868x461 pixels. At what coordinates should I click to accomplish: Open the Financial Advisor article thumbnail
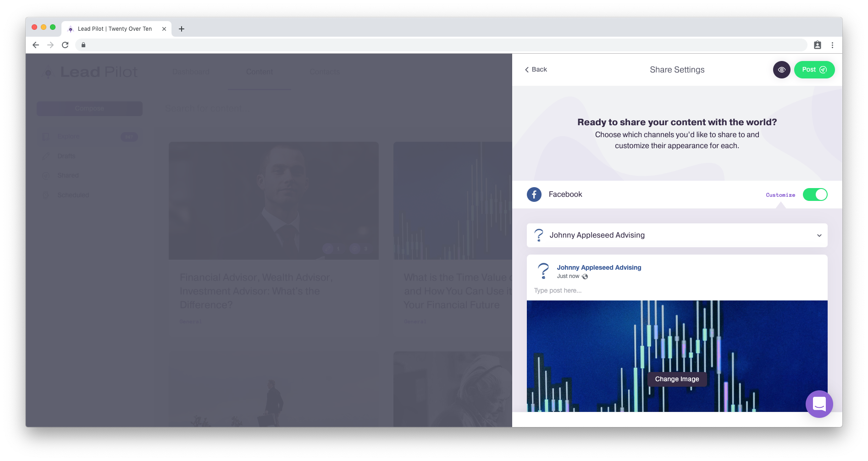coord(274,200)
